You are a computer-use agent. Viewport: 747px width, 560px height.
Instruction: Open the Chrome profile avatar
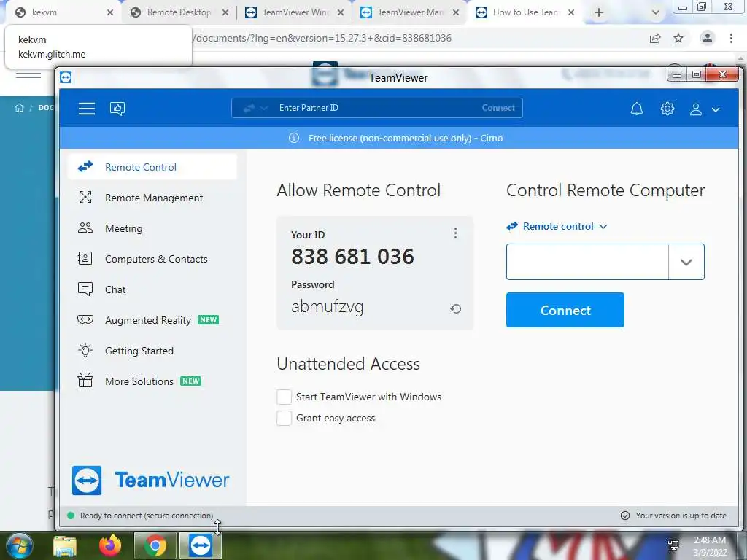[708, 38]
